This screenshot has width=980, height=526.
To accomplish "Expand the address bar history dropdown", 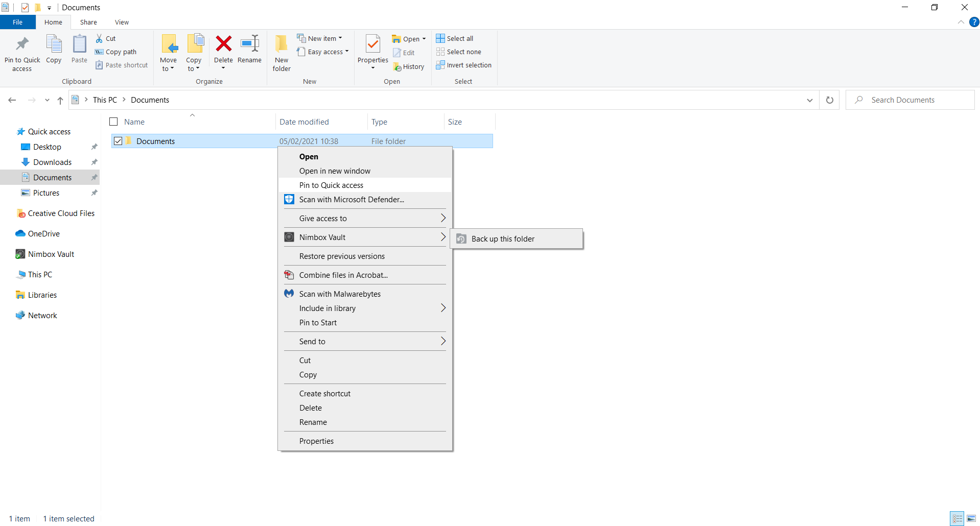I will 810,100.
